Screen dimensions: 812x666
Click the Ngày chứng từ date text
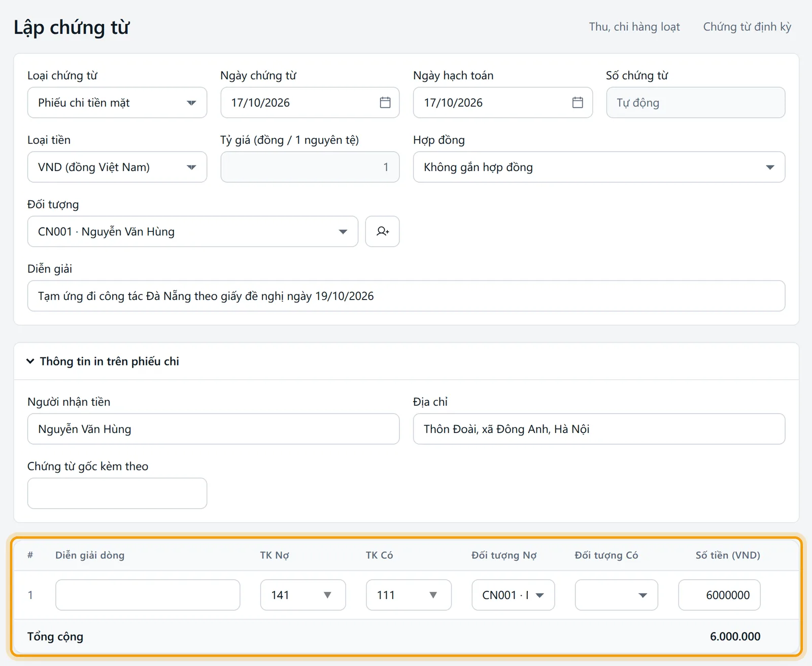(260, 103)
